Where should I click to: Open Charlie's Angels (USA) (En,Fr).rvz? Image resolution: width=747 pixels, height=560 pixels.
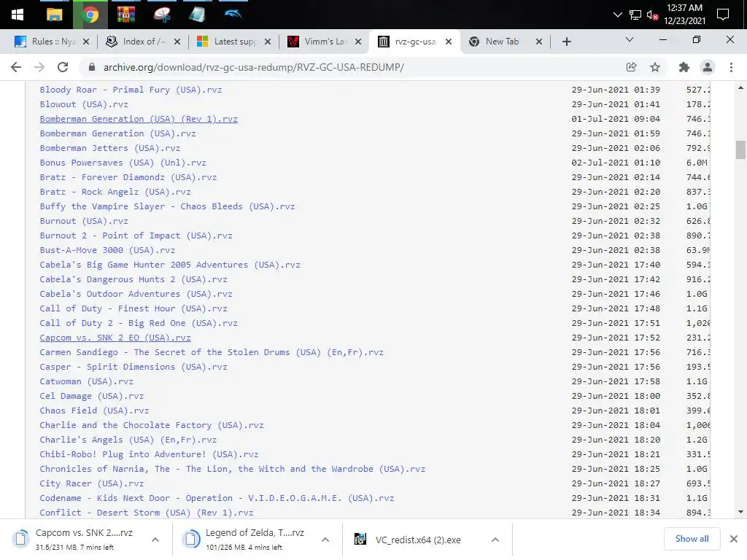[128, 440]
